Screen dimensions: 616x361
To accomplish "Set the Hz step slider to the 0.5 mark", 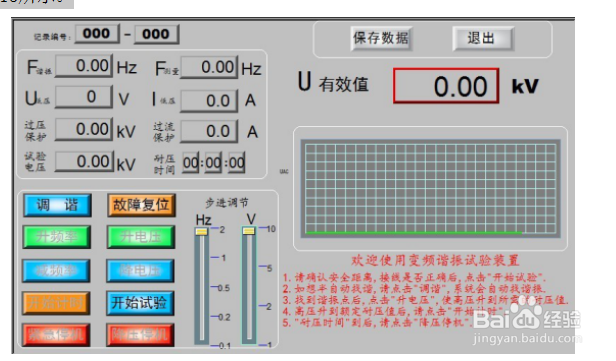I will [x=202, y=288].
